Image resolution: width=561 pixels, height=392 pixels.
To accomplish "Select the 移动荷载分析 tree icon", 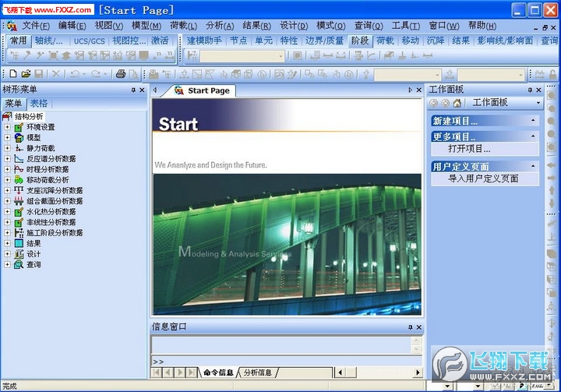I will point(19,179).
